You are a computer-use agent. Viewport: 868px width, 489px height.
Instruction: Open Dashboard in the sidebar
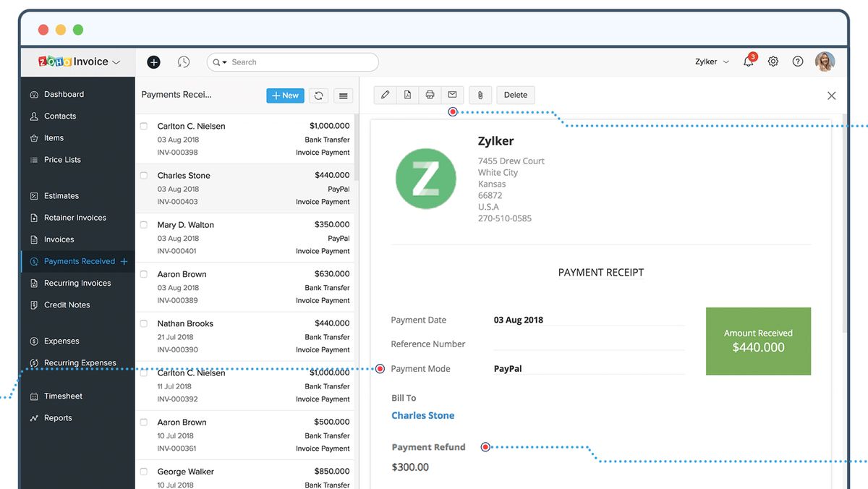[x=64, y=94]
